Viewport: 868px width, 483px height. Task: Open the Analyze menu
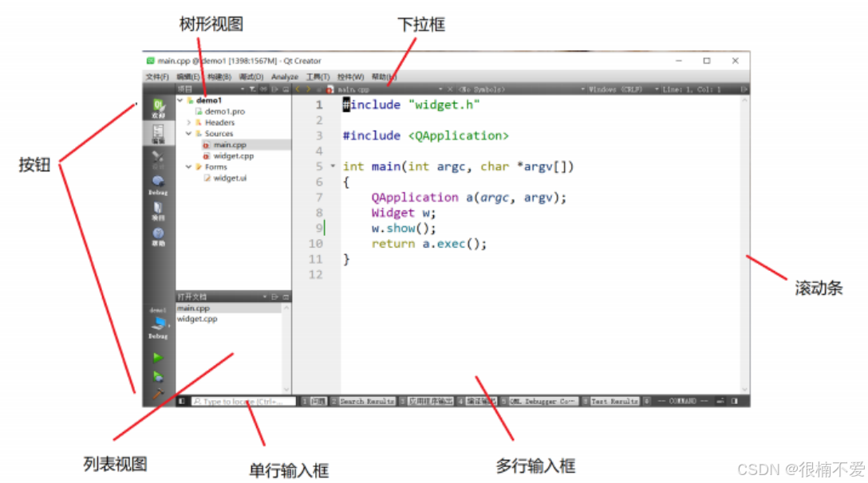[x=285, y=77]
